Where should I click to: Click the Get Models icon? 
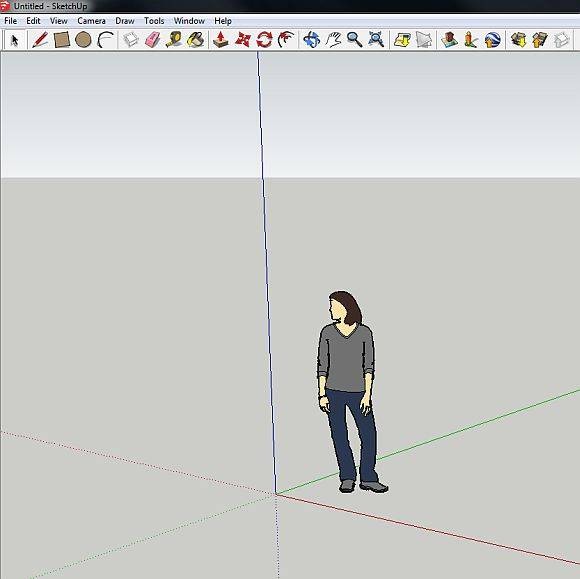point(518,40)
